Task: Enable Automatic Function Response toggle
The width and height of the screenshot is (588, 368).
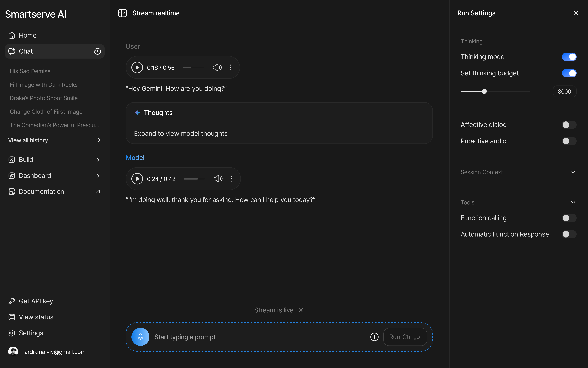Action: tap(569, 234)
